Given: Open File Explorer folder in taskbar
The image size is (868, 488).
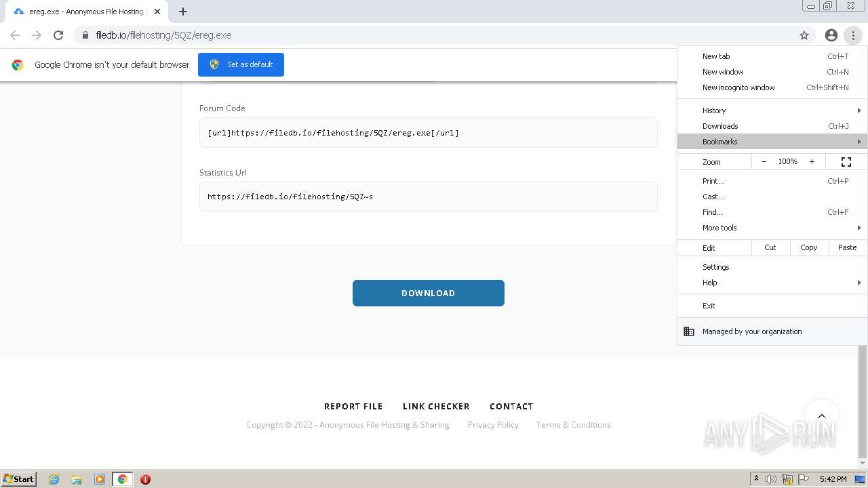Looking at the screenshot, I should [77, 479].
